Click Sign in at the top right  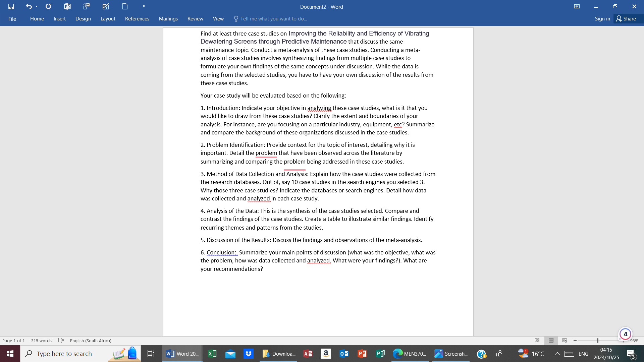tap(602, 19)
